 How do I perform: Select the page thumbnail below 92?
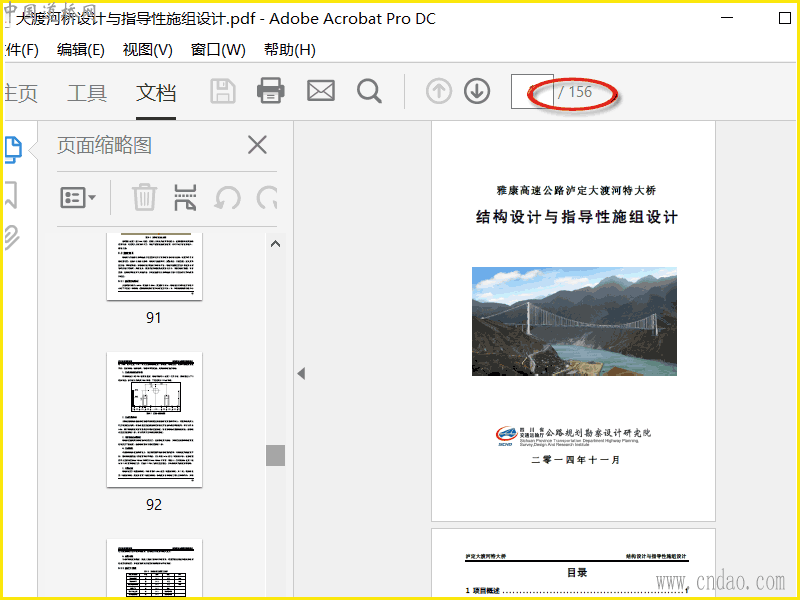[155, 568]
